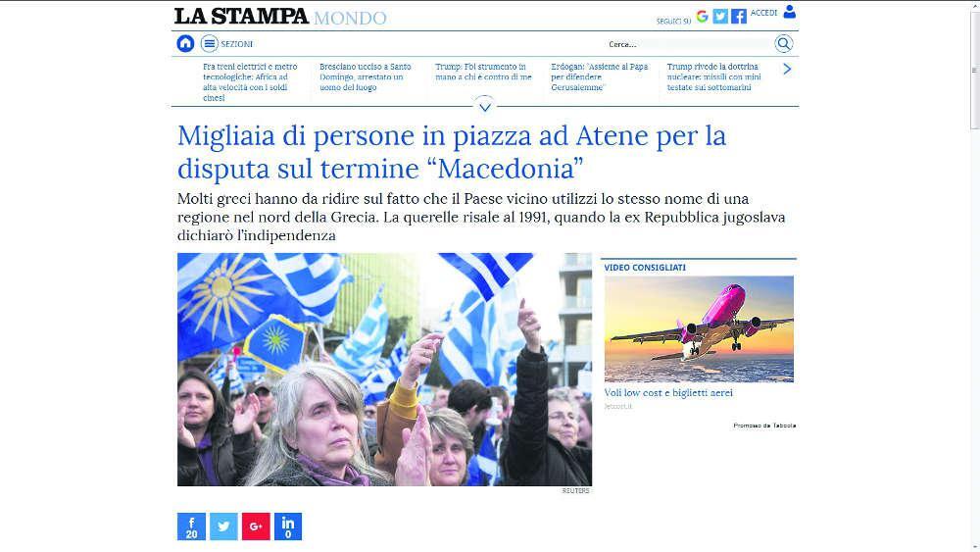The height and width of the screenshot is (552, 980).
Task: Open headline about Erdogan and the Papa
Action: (x=600, y=76)
